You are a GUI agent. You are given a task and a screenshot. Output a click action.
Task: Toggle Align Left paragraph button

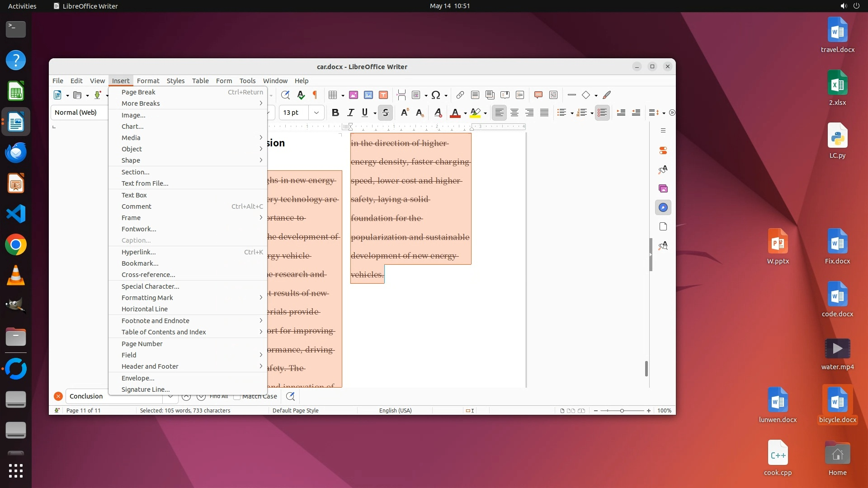pyautogui.click(x=499, y=113)
